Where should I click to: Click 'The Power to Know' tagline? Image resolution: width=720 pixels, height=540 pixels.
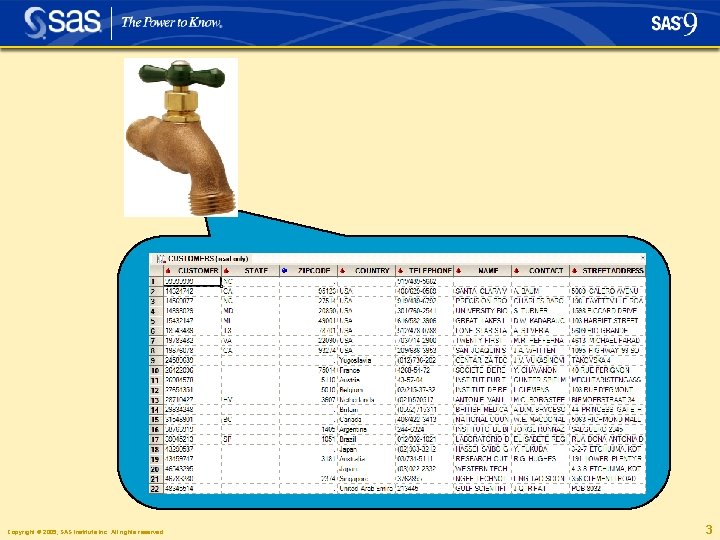coord(172,22)
